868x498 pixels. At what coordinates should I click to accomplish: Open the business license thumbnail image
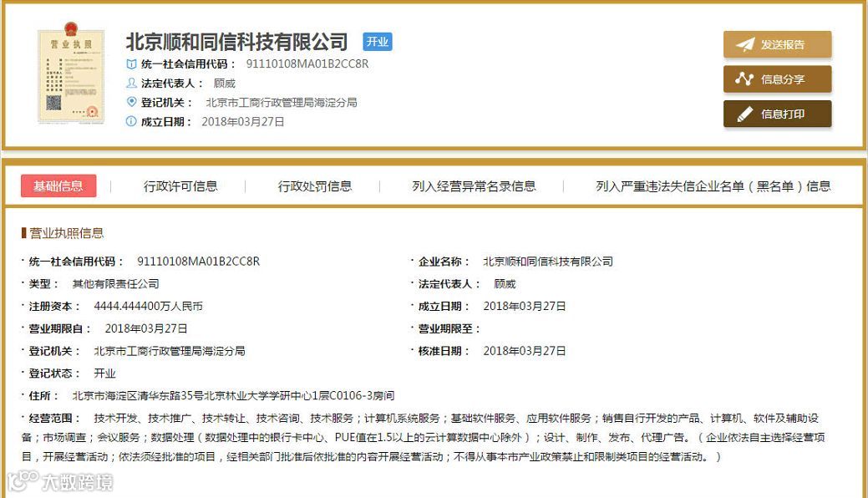point(71,73)
